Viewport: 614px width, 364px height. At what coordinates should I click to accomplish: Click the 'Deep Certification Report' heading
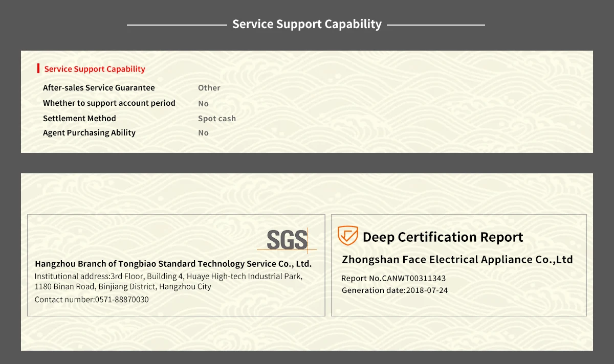[443, 237]
